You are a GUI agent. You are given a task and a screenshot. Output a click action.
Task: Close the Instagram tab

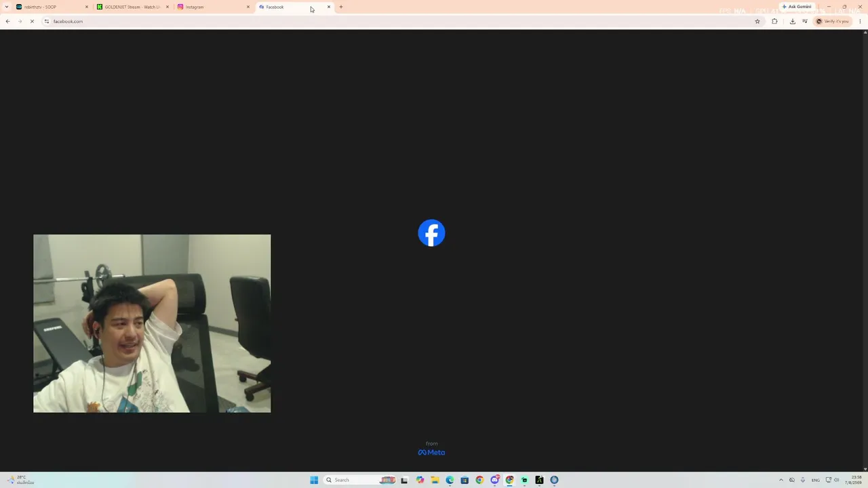(x=248, y=7)
